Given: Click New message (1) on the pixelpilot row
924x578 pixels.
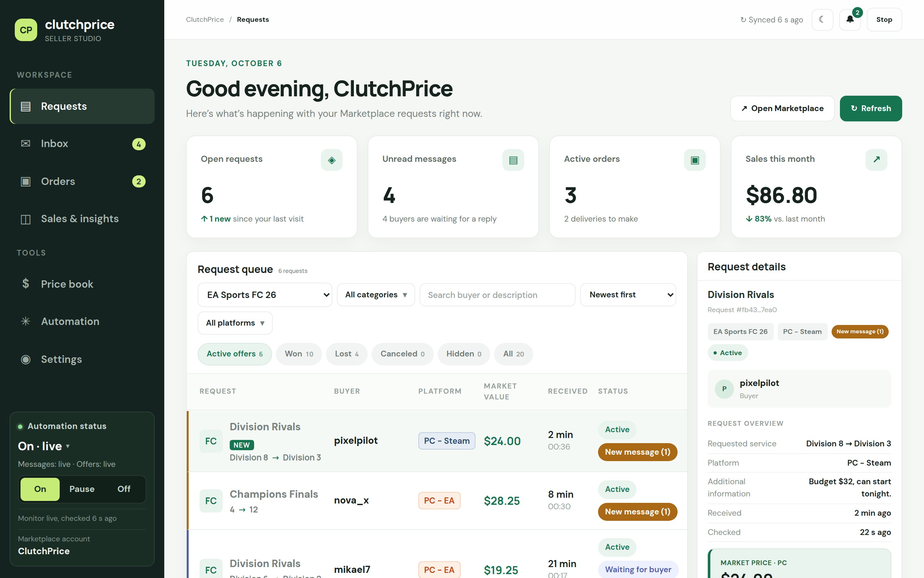Looking at the screenshot, I should [637, 452].
